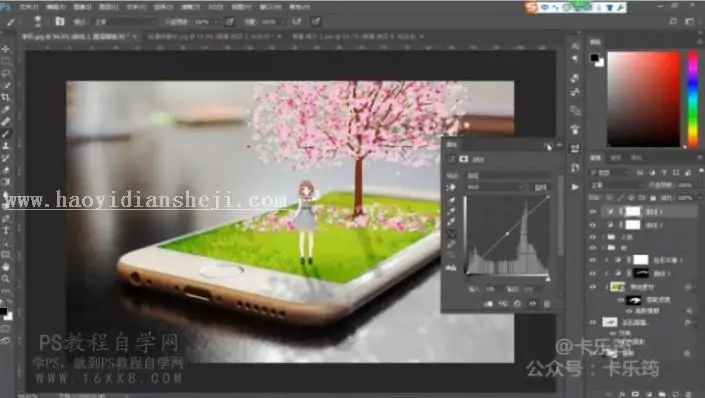
Task: Open the layer filter kind dropdown
Action: click(609, 173)
